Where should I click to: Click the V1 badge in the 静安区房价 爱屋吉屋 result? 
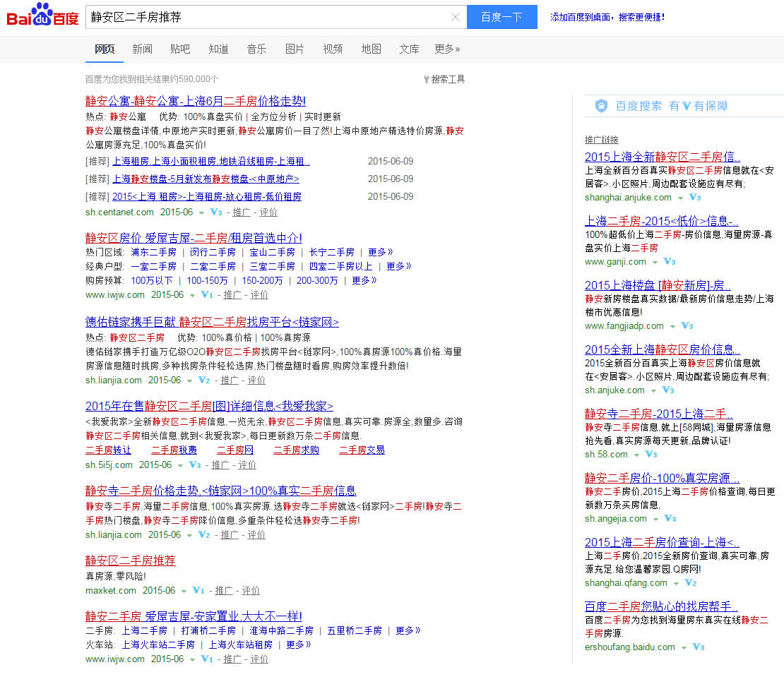pos(206,295)
